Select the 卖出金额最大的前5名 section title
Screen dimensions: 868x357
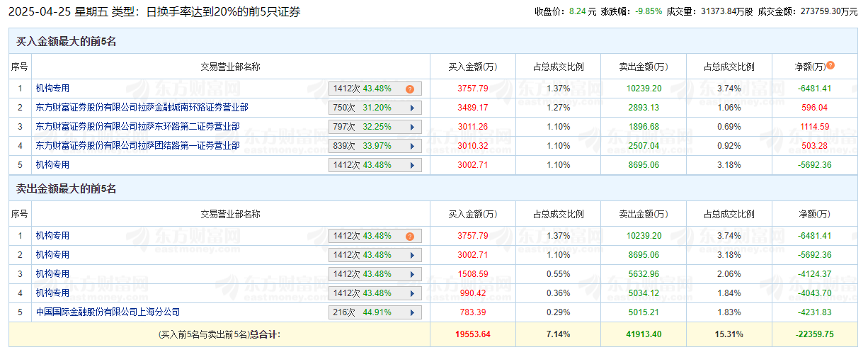click(x=66, y=188)
